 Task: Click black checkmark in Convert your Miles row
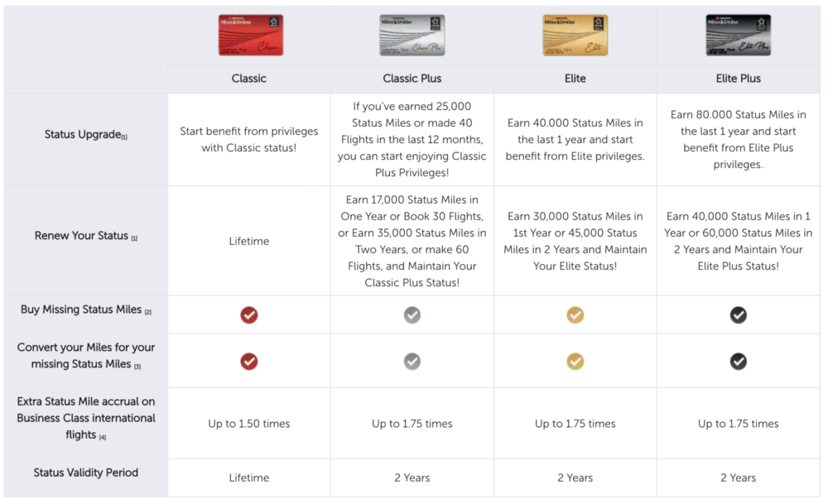click(738, 362)
